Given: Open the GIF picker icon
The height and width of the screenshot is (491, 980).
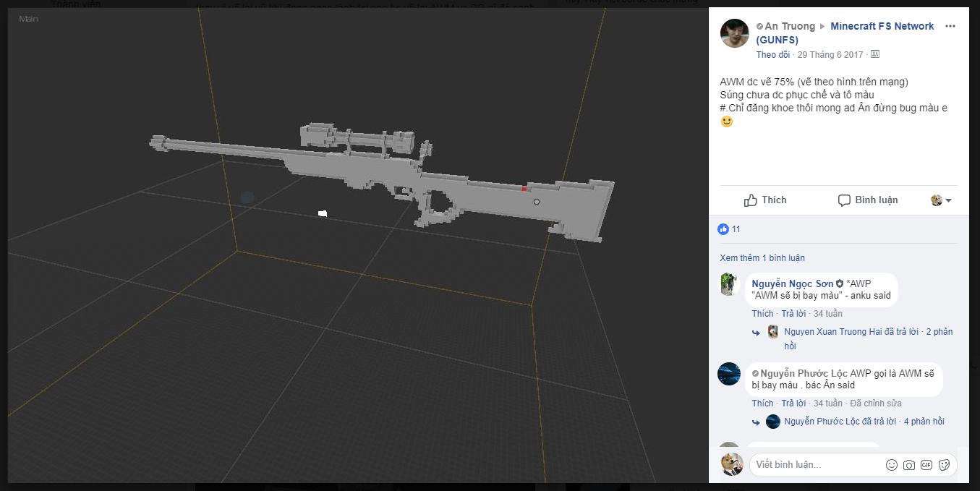Looking at the screenshot, I should click(x=926, y=465).
